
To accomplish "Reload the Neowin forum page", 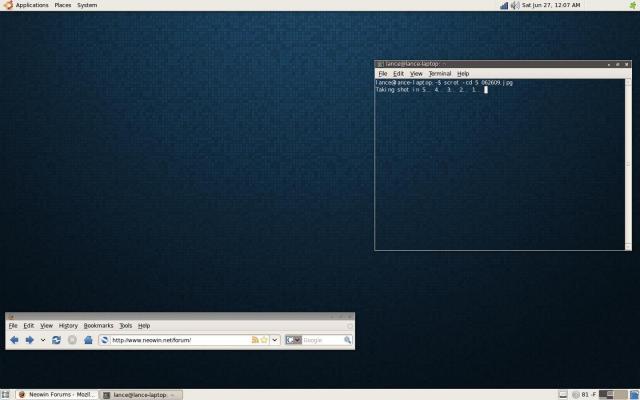I will pyautogui.click(x=56, y=340).
